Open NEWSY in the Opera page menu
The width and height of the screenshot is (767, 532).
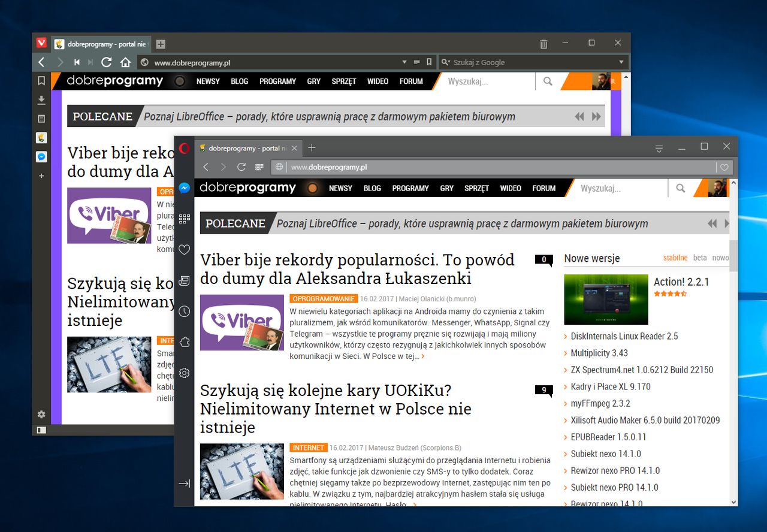340,188
